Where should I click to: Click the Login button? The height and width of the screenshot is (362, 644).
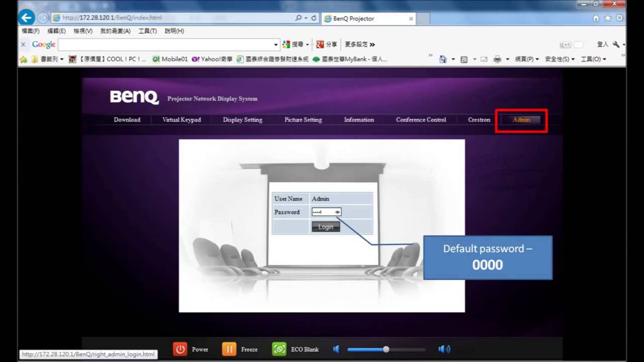(x=326, y=227)
